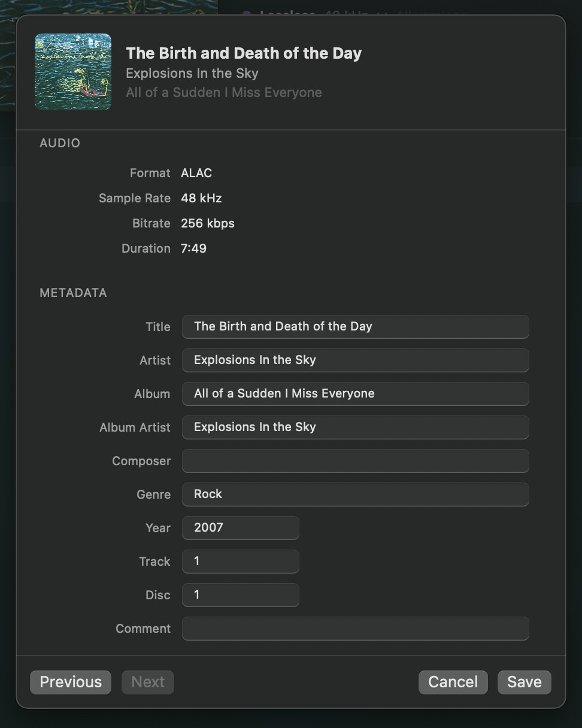Click the disabled Next button
Viewport: 582px width, 728px height.
148,682
